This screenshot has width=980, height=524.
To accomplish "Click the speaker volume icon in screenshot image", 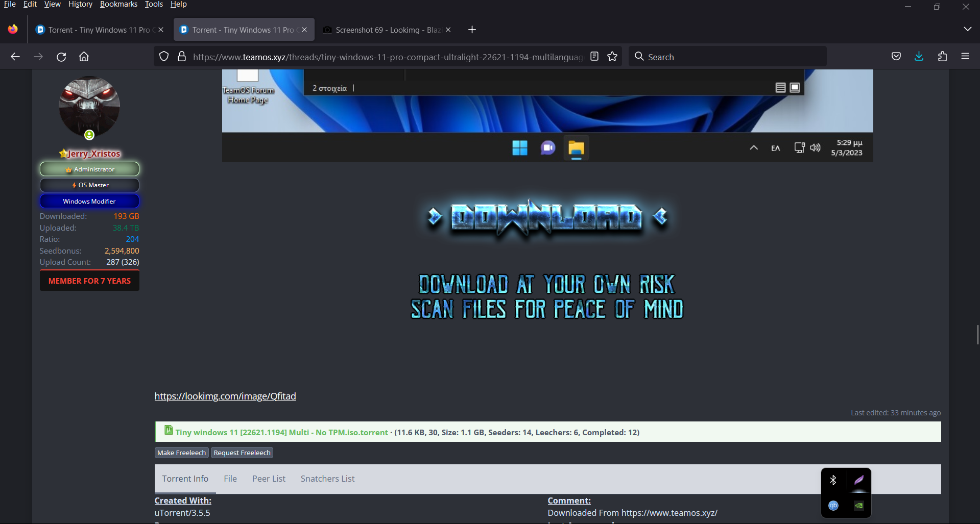I will point(816,148).
